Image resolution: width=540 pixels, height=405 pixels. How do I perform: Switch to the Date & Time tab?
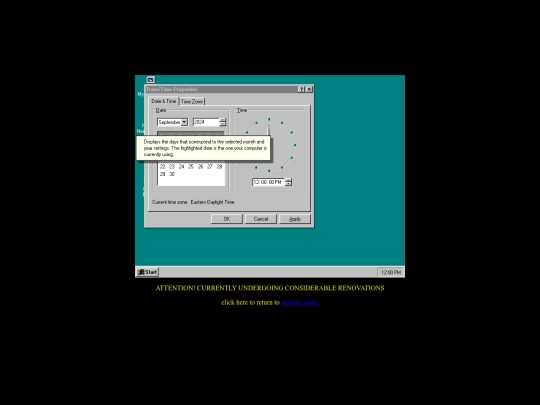point(164,101)
